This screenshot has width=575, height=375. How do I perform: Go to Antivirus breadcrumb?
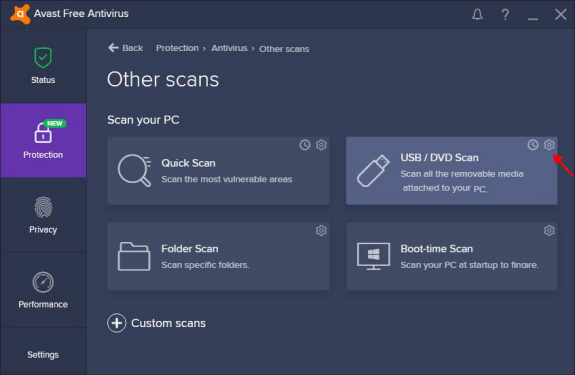229,48
